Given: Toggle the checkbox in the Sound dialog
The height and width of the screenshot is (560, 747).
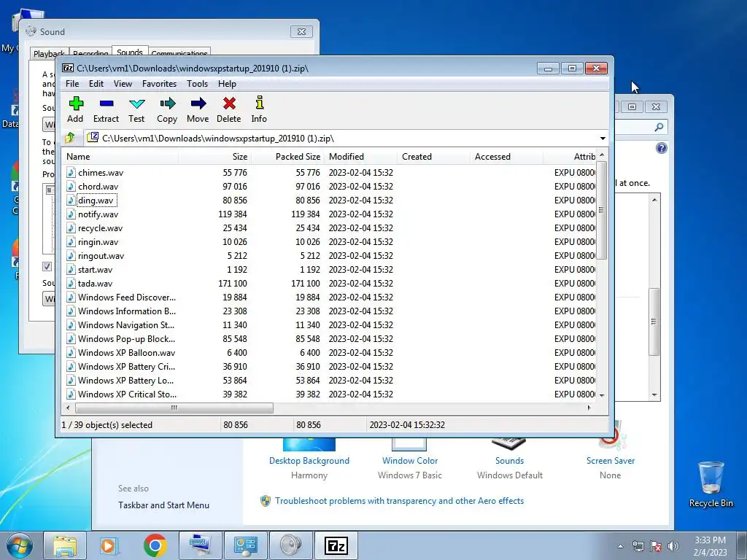Looking at the screenshot, I should point(47,266).
